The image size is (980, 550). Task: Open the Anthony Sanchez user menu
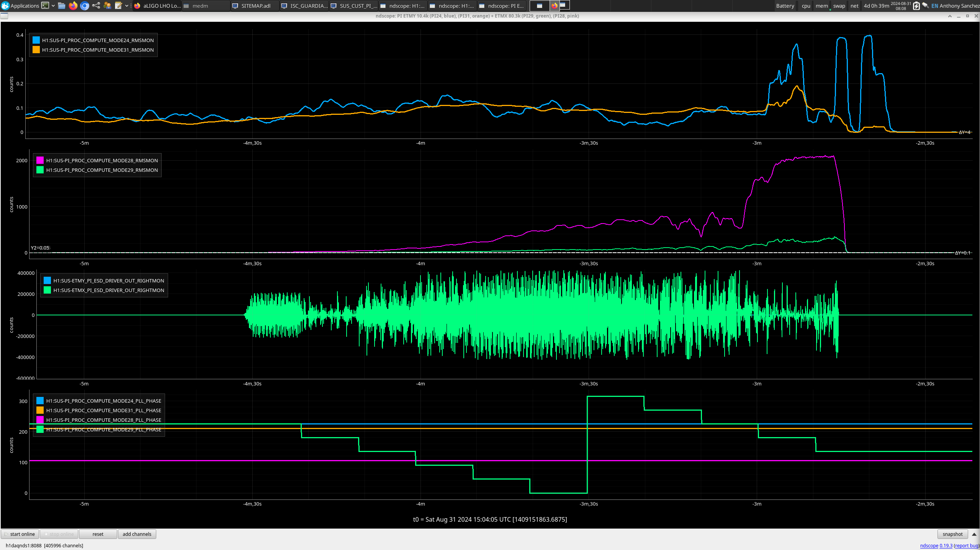959,6
